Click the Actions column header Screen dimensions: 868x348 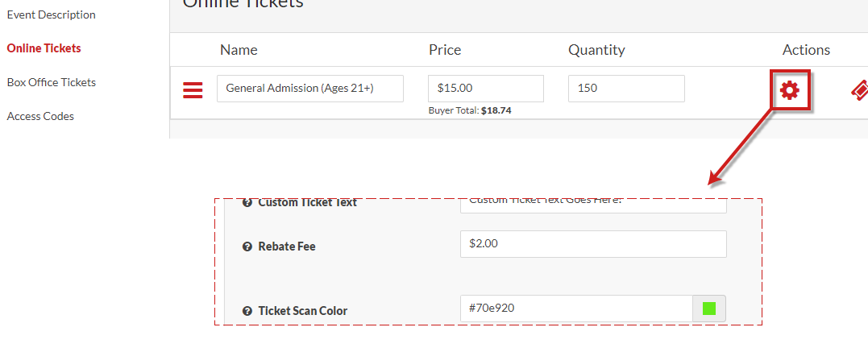[x=806, y=50]
